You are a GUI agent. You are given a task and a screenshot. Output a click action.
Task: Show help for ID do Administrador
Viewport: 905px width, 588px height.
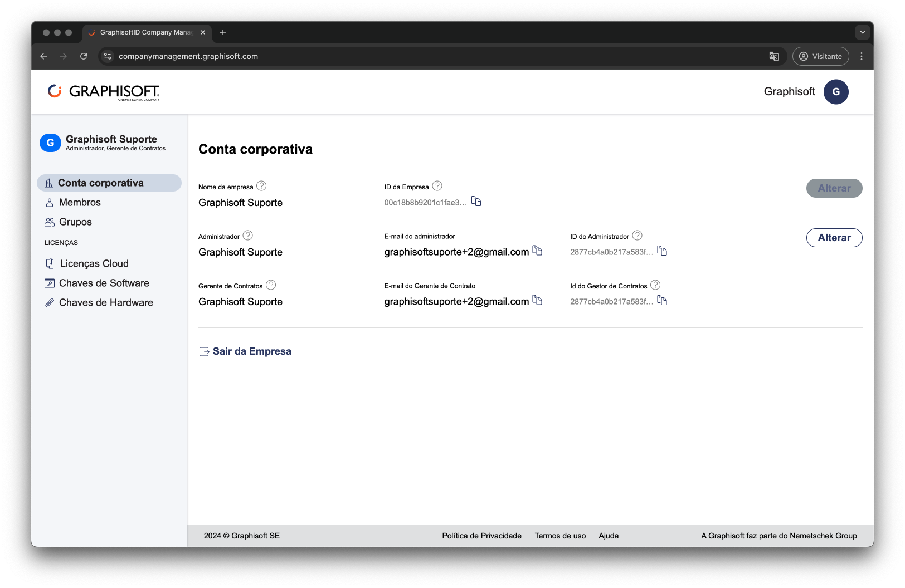(638, 236)
